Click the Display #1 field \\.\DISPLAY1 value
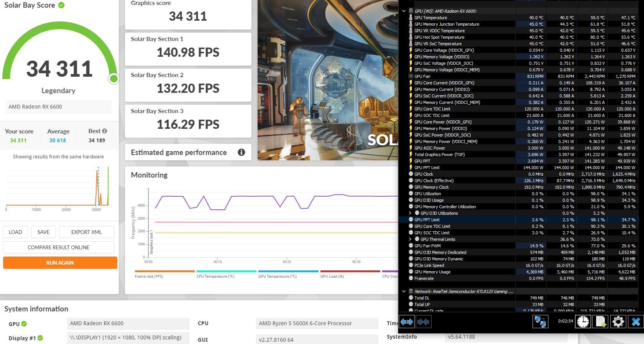This screenshot has height=344, width=644. (128, 337)
